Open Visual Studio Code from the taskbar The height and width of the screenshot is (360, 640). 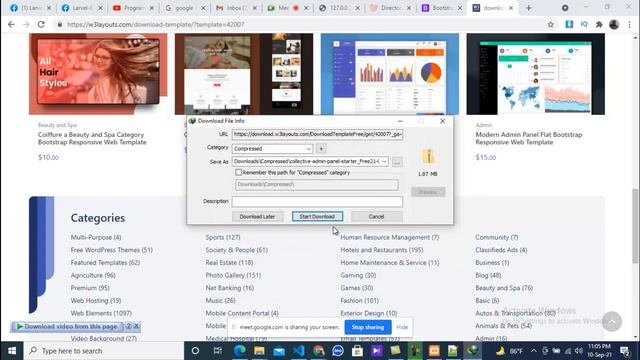point(298,351)
